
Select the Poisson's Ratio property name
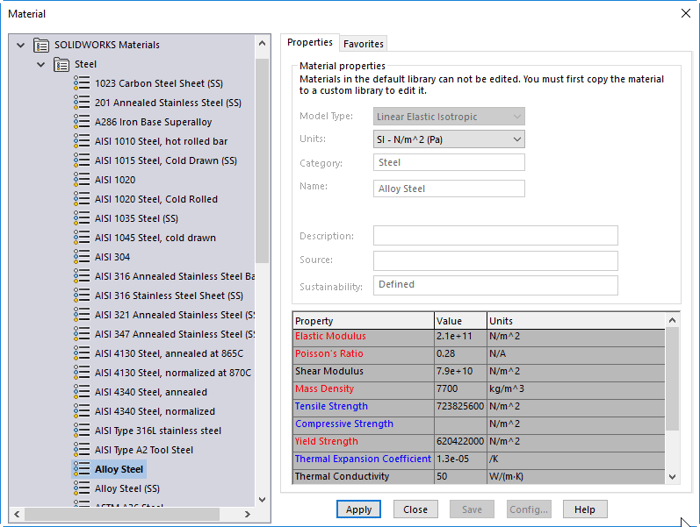[329, 354]
